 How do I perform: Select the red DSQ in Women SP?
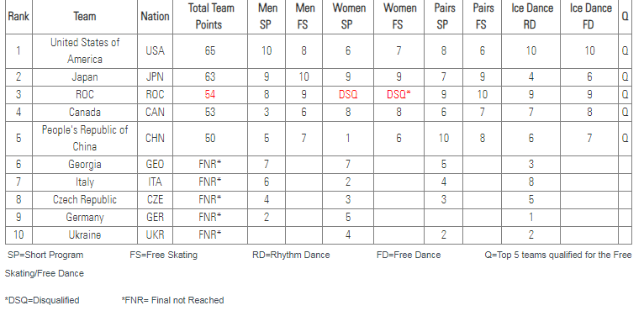point(348,95)
